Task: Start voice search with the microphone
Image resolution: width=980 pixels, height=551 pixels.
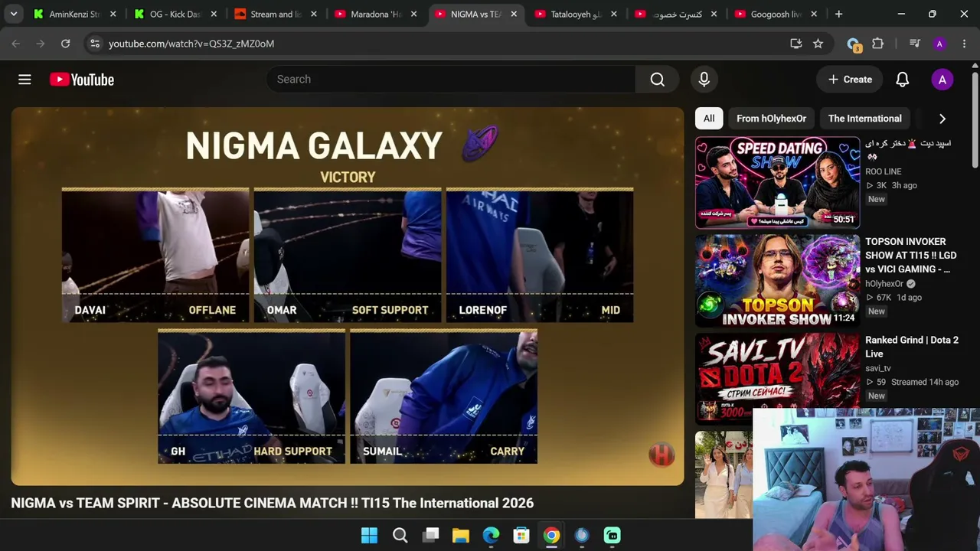Action: [x=704, y=80]
